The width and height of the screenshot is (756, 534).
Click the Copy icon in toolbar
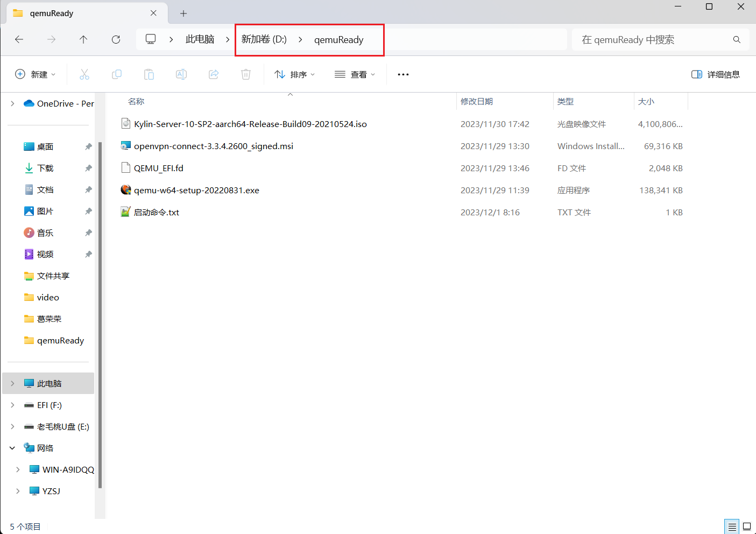pos(117,74)
